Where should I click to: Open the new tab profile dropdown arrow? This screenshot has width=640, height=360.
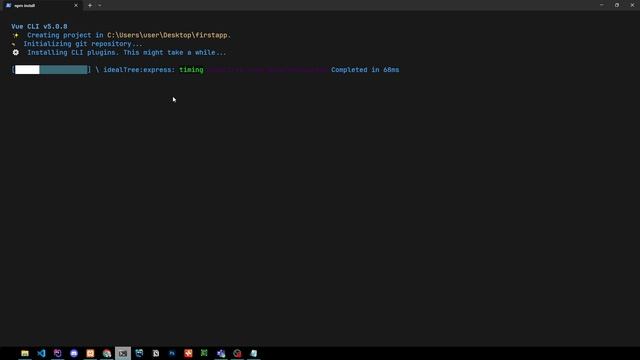[x=100, y=5]
